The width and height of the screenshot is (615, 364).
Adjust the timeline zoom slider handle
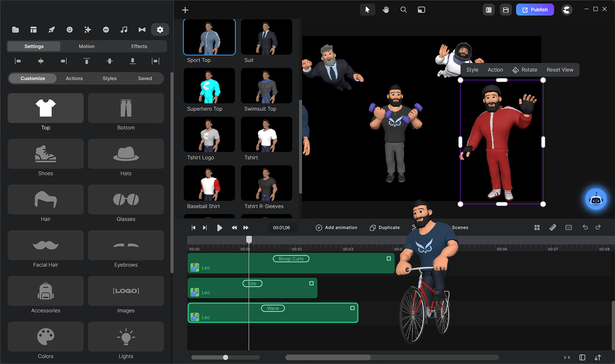coord(225,357)
